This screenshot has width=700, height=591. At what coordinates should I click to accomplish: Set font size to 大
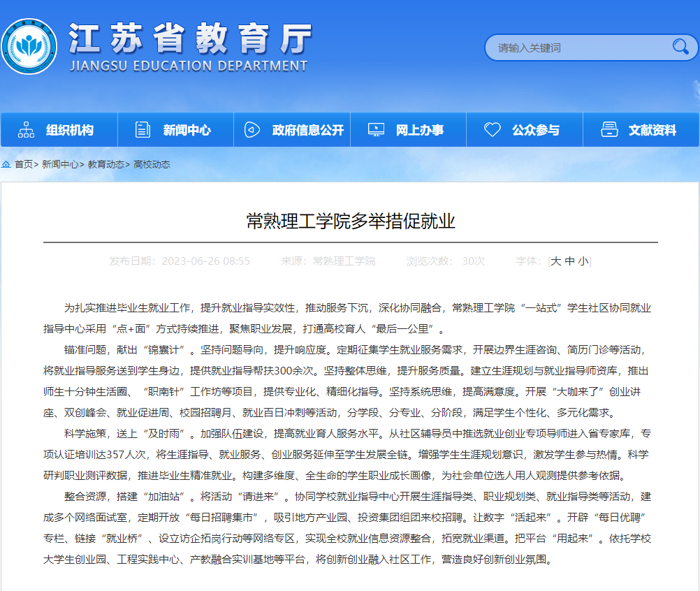tap(555, 261)
